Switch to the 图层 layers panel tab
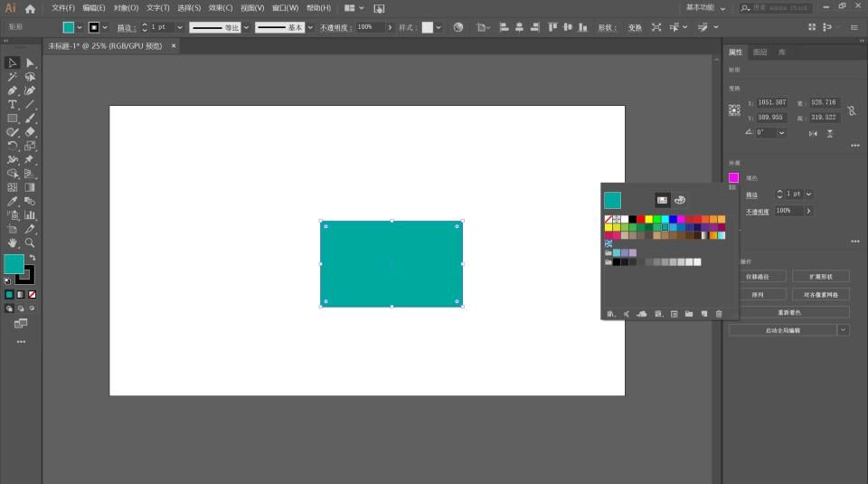Image resolution: width=868 pixels, height=484 pixels. point(760,52)
